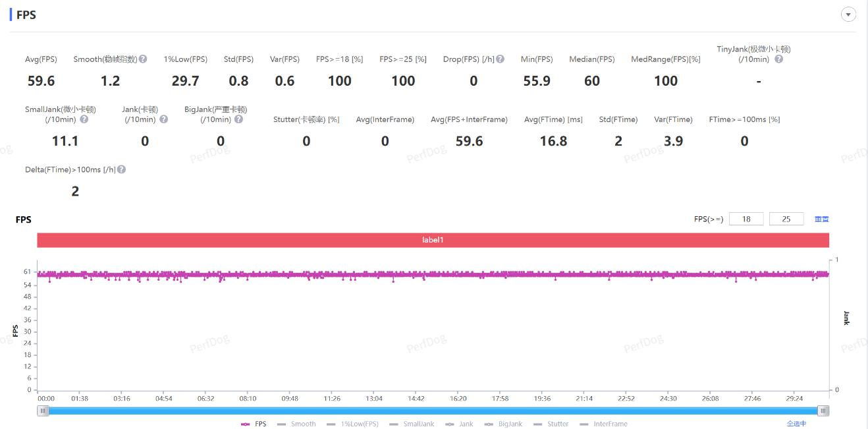Click the select-all link below chart
This screenshot has width=868, height=429.
[796, 424]
